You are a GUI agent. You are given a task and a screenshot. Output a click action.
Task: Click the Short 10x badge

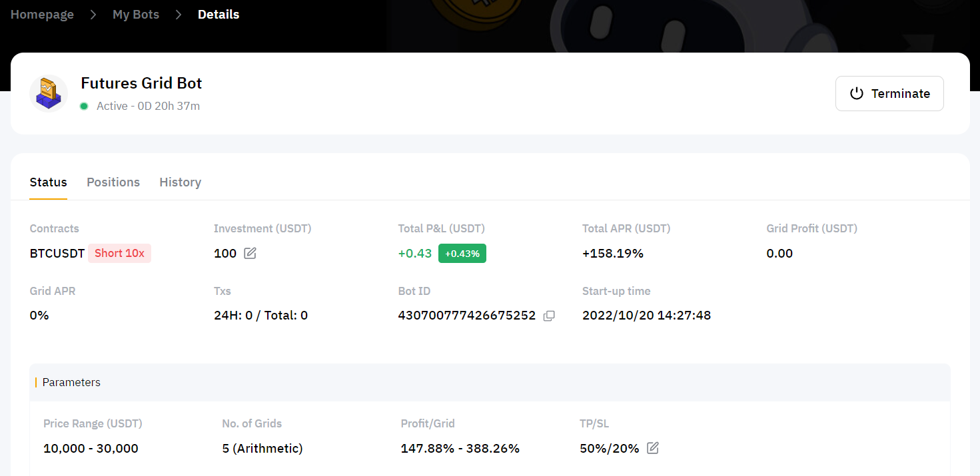[119, 254]
